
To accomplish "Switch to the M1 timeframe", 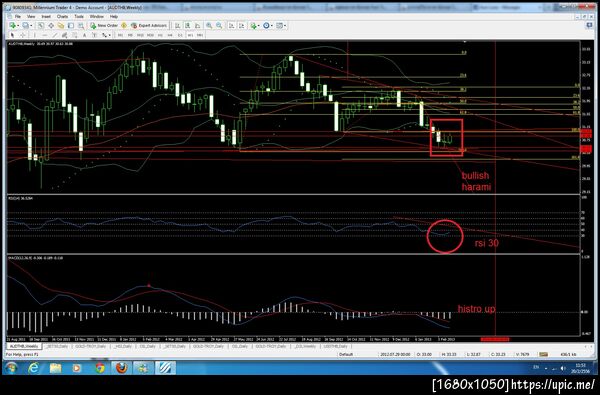I will 120,35.
